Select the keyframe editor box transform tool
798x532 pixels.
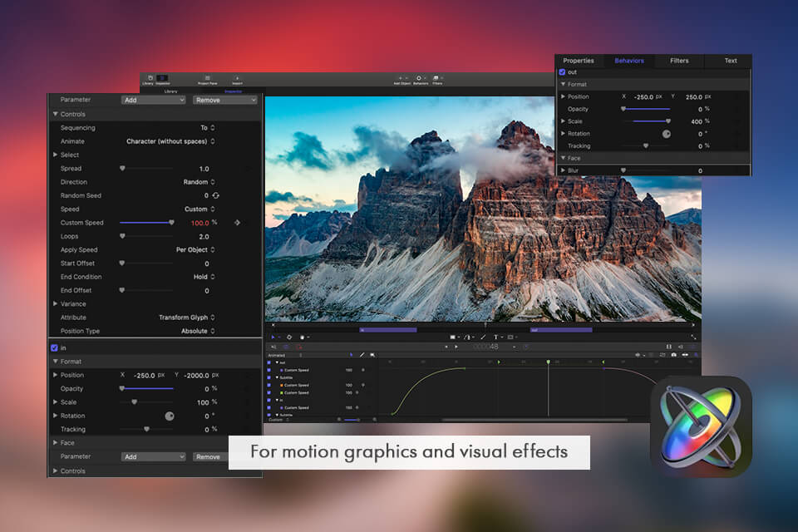click(x=372, y=355)
